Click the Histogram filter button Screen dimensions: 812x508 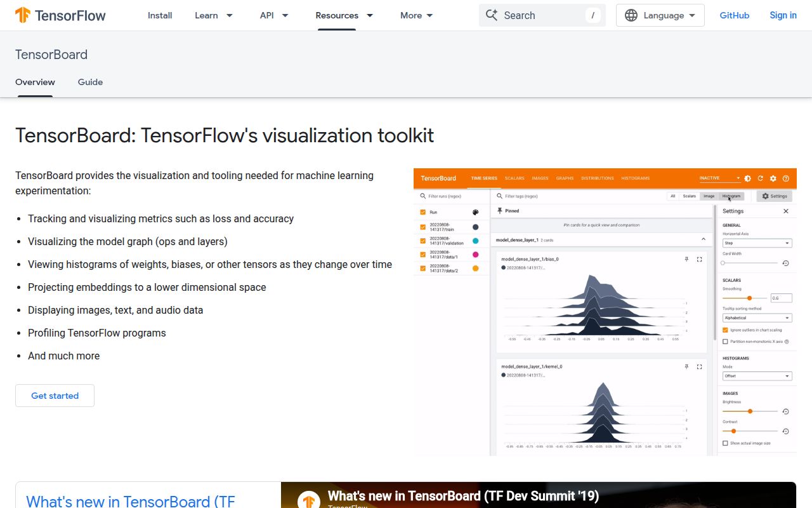point(731,196)
